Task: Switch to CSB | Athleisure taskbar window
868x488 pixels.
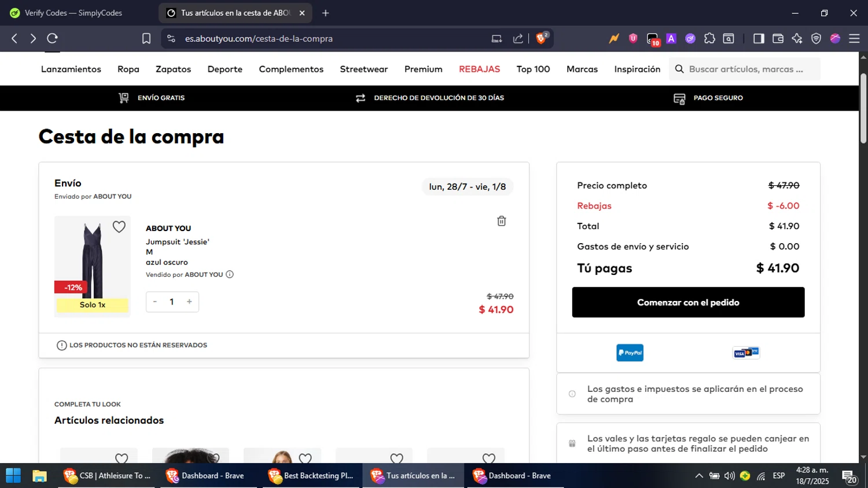Action: [108, 476]
